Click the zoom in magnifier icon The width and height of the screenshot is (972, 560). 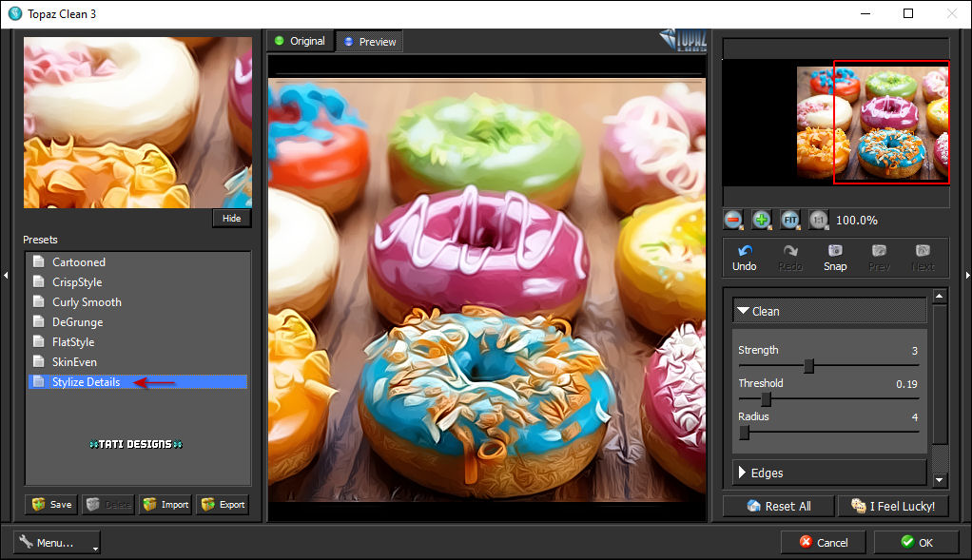[x=762, y=220]
